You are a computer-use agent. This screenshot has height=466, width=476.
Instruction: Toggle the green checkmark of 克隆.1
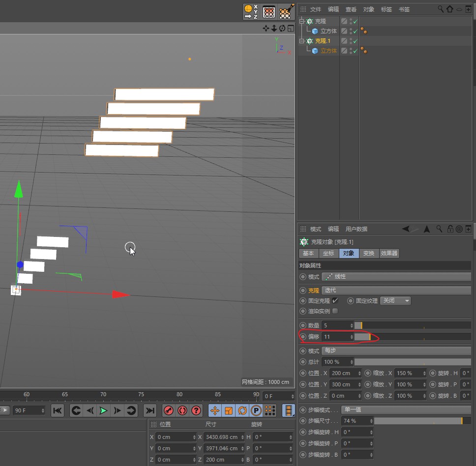pos(355,41)
